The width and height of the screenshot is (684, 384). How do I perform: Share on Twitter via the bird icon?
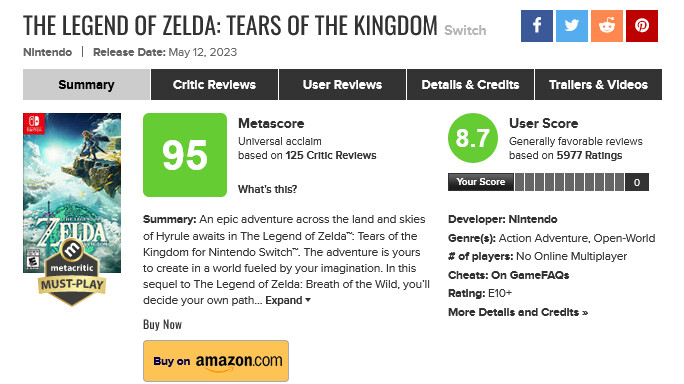click(x=571, y=26)
